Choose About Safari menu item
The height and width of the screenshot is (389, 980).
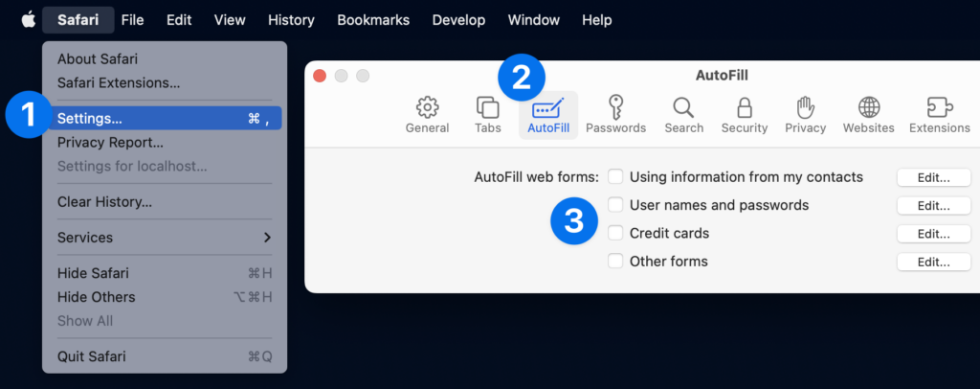[x=165, y=59]
